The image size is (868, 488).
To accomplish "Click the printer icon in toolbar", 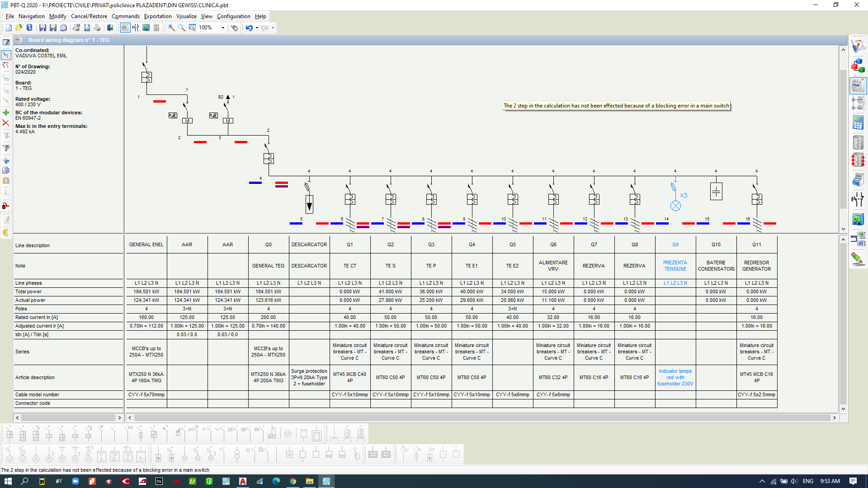I will (97, 28).
